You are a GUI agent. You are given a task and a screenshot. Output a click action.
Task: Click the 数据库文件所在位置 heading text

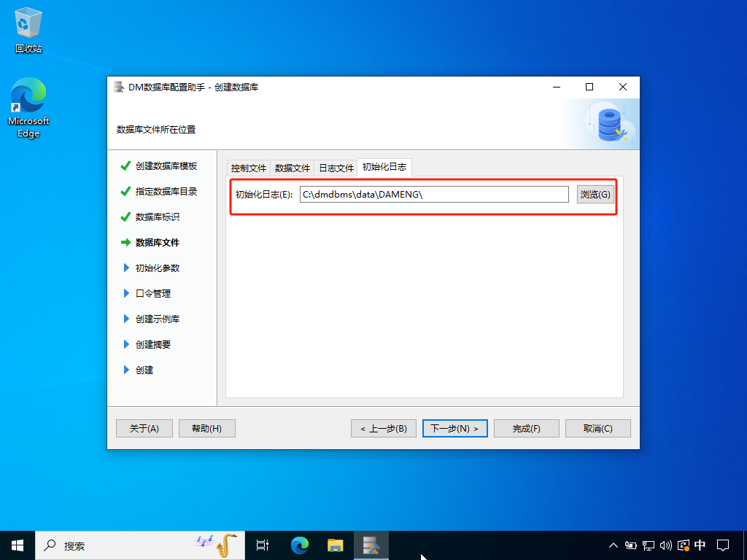156,130
